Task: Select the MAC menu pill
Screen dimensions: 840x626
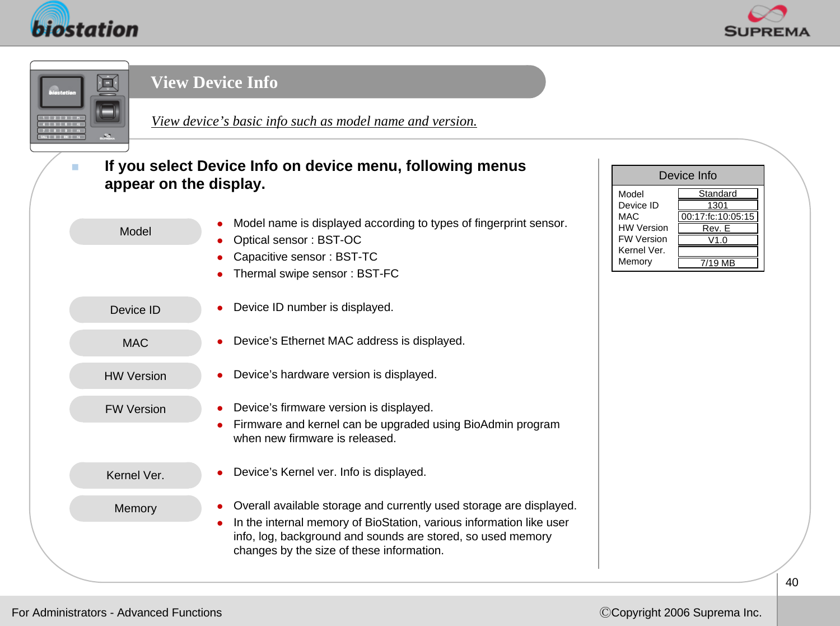Action: point(136,343)
